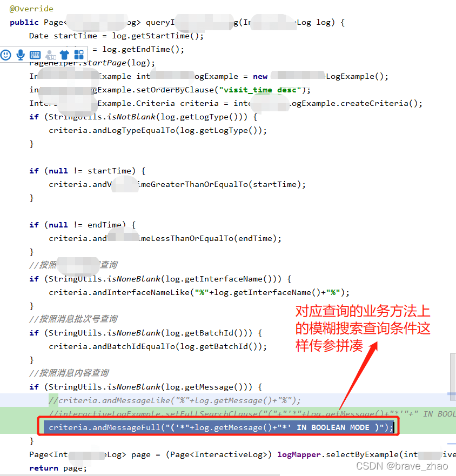Click the keyboard layout icon
Image resolution: width=456 pixels, height=476 pixels.
pyautogui.click(x=35, y=55)
